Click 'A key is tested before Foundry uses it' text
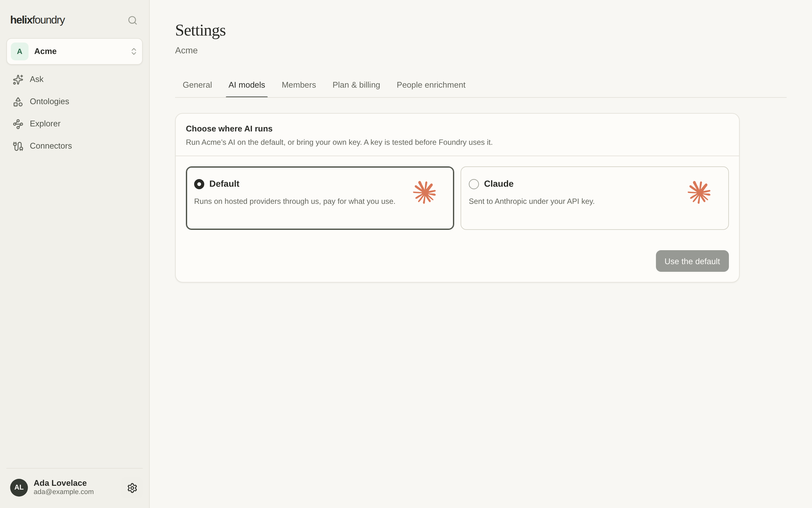812x508 pixels. point(428,142)
